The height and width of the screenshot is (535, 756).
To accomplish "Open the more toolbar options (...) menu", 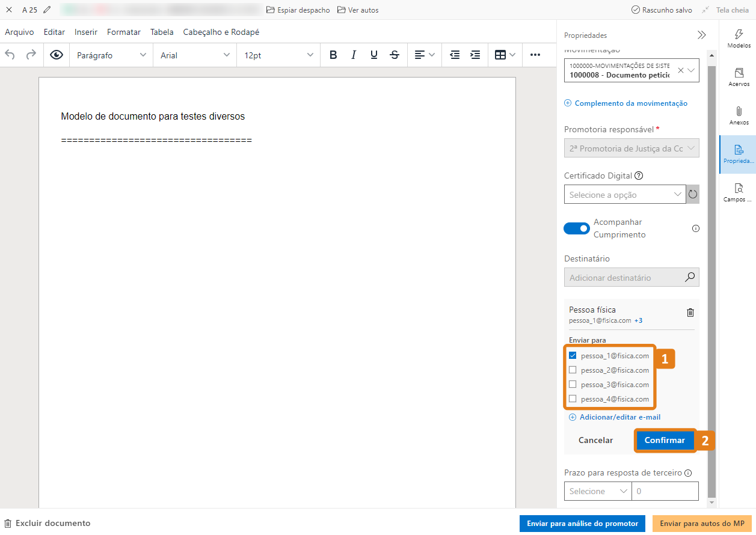I will coord(535,55).
